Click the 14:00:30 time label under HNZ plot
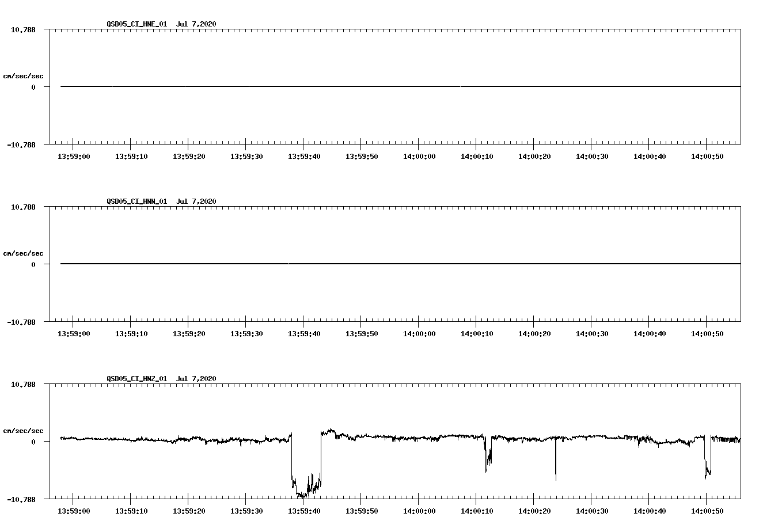Screen dimensions: 782x532 592,511
